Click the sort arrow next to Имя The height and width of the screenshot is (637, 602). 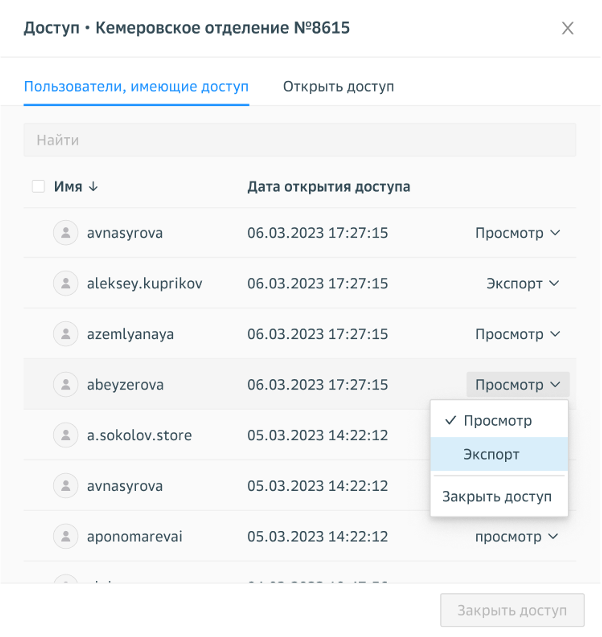(x=94, y=187)
